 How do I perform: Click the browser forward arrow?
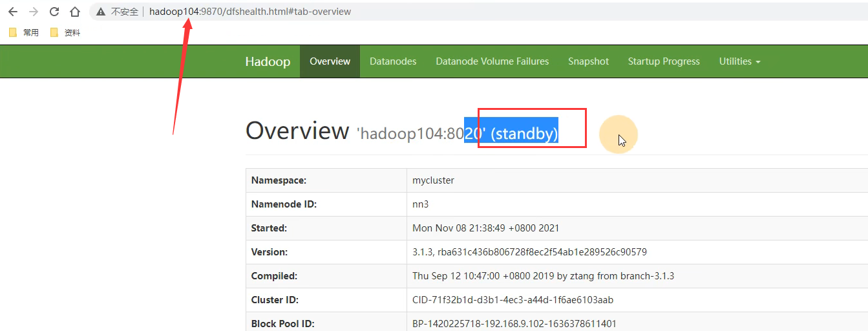click(34, 12)
